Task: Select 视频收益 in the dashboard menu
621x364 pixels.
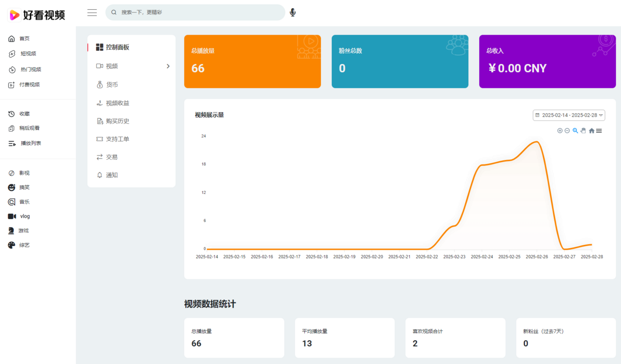Action: [x=117, y=103]
